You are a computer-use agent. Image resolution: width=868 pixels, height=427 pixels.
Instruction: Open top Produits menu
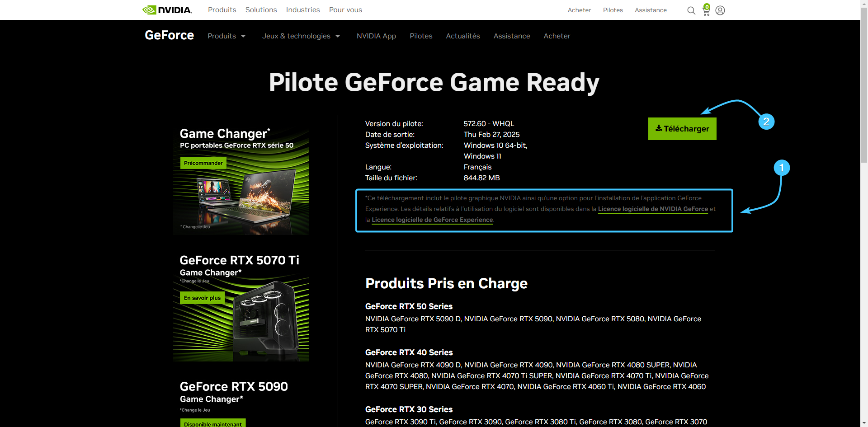pyautogui.click(x=222, y=10)
